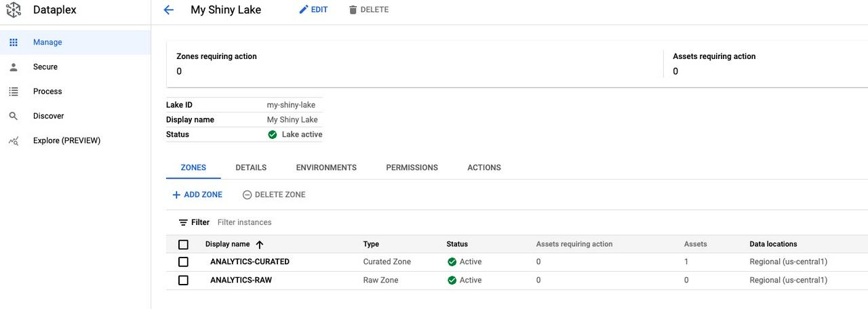Image resolution: width=868 pixels, height=309 pixels.
Task: Select the ANALYTICS-RAW row checkbox
Action: [x=183, y=280]
